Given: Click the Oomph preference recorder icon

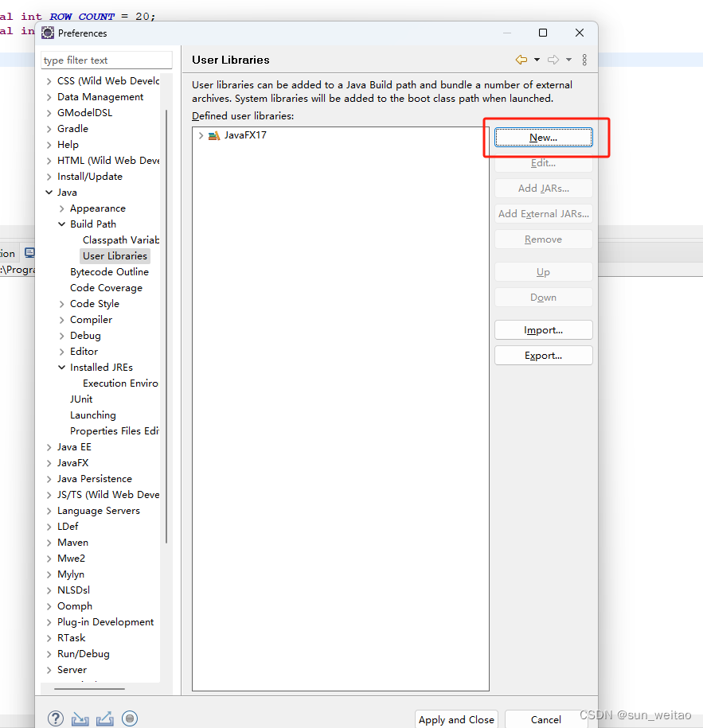Looking at the screenshot, I should point(130,718).
